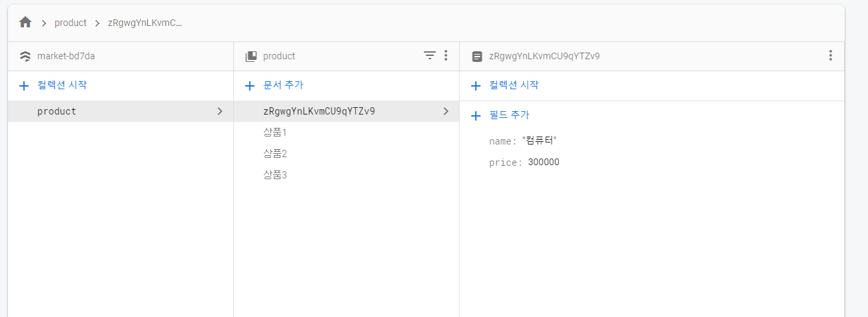The image size is (868, 317).
Task: Select the market-bd7da database header label
Action: point(66,56)
